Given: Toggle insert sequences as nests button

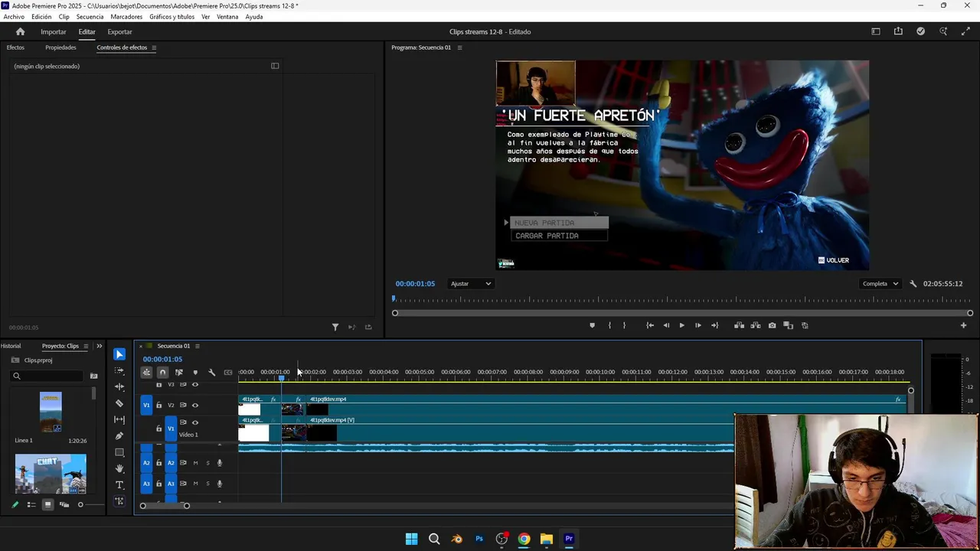Looking at the screenshot, I should click(x=146, y=373).
